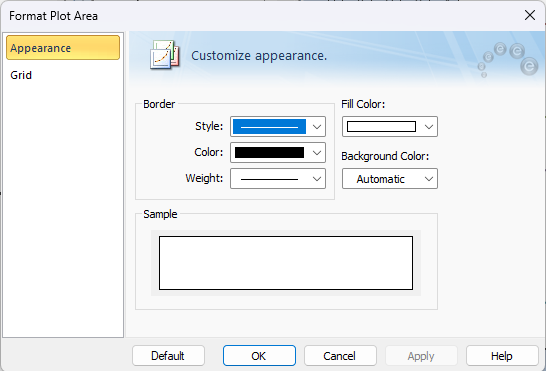Cancel the Format Plot Area dialog
This screenshot has width=546, height=371.
pos(340,356)
